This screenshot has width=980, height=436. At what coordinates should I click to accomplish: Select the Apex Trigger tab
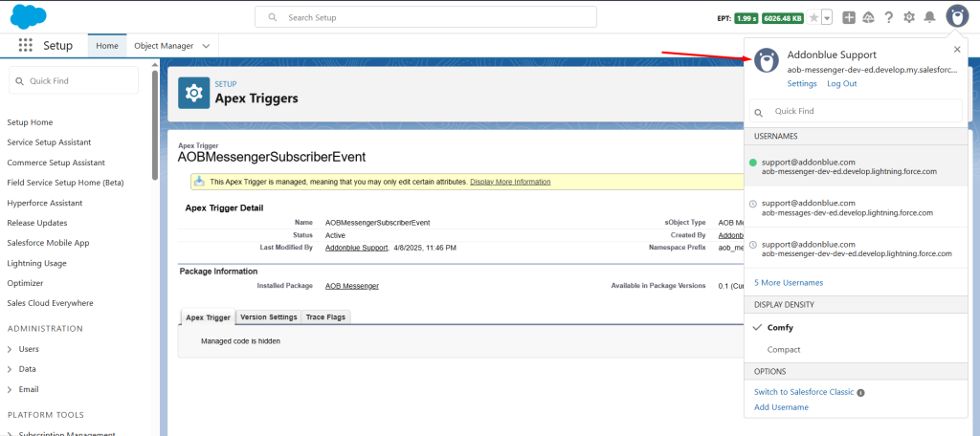tap(208, 317)
